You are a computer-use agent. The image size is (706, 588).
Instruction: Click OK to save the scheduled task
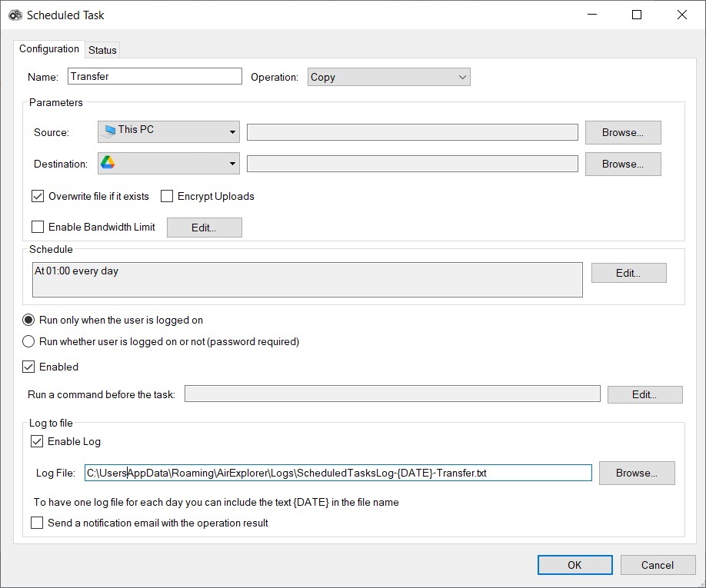point(574,564)
